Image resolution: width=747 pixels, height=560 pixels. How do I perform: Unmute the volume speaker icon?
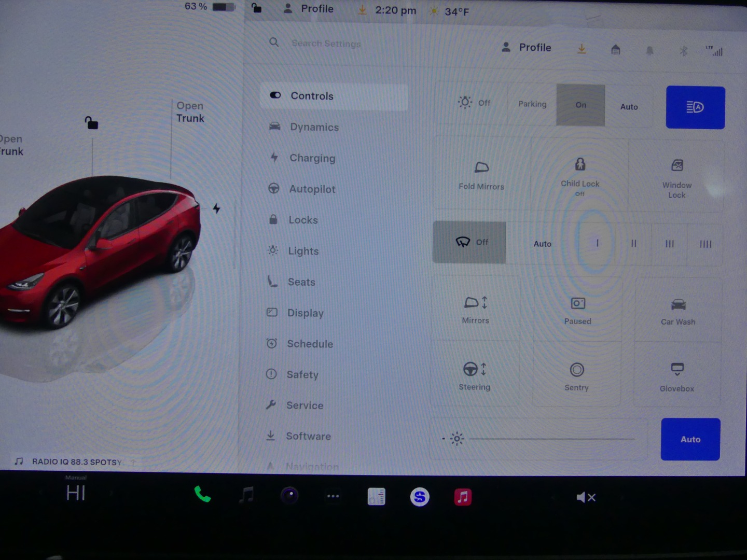[x=586, y=497]
